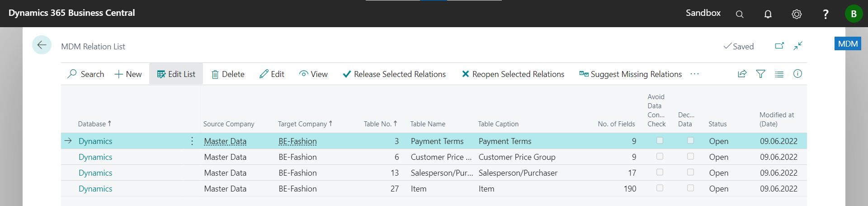Click Release Selected Relations
Image resolution: width=868 pixels, height=206 pixels.
[x=394, y=74]
